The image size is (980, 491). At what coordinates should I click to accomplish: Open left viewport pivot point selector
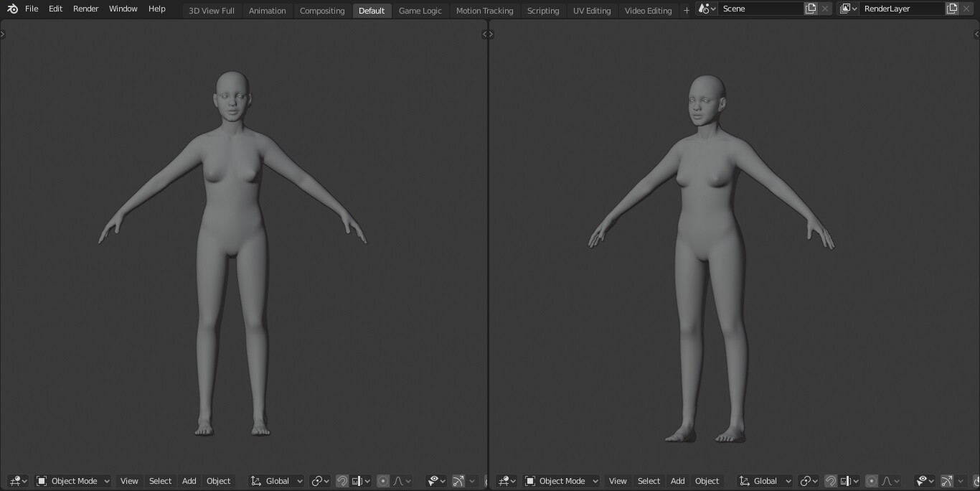click(x=321, y=481)
